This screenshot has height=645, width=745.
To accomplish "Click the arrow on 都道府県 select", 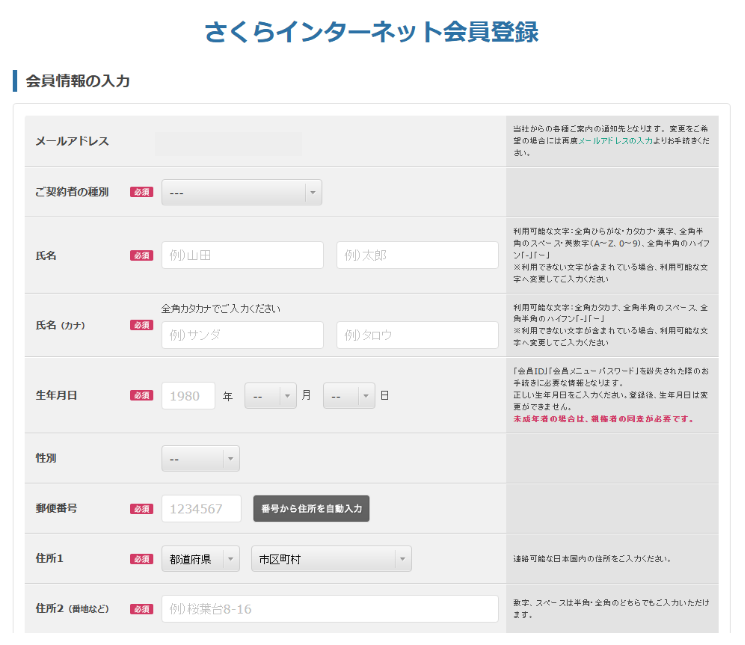I will pos(230,560).
